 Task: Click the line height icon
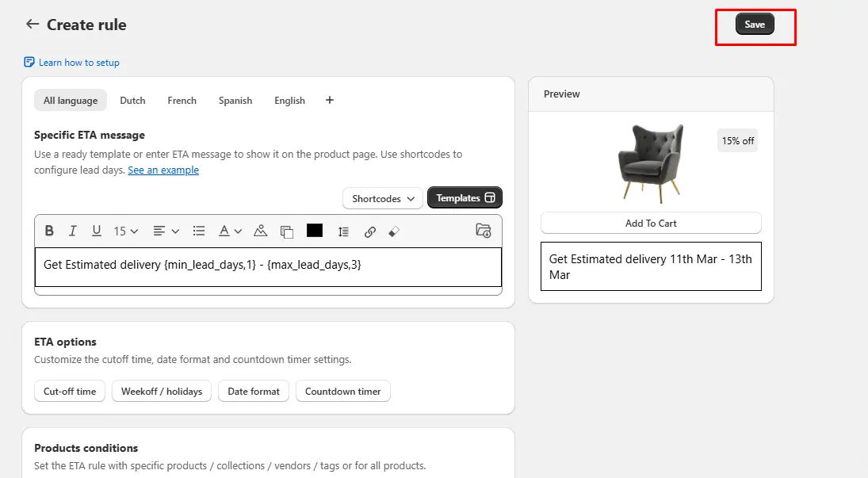point(343,231)
